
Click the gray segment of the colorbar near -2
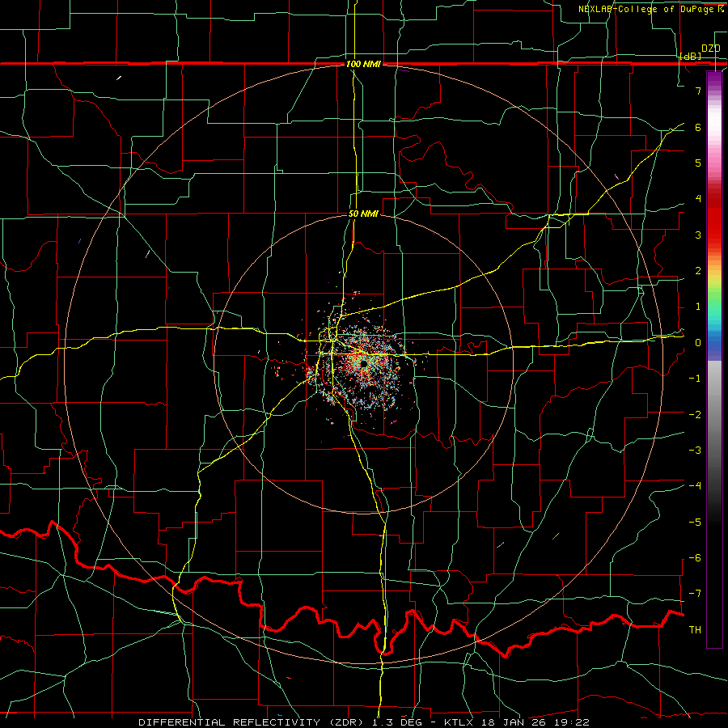pos(714,415)
